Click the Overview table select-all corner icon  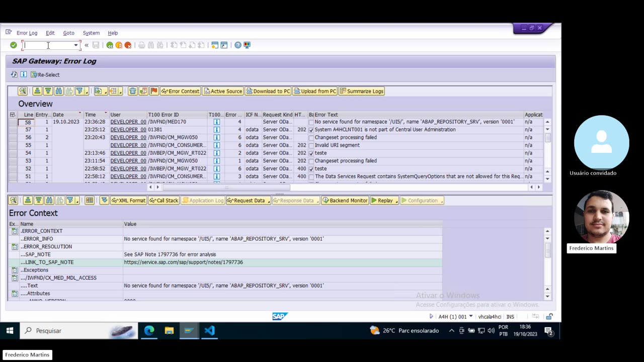click(x=13, y=115)
